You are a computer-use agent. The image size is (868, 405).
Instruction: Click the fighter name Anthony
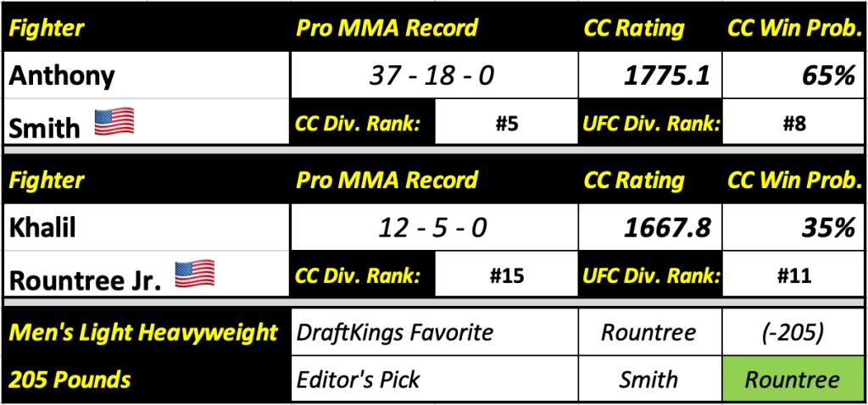point(61,77)
